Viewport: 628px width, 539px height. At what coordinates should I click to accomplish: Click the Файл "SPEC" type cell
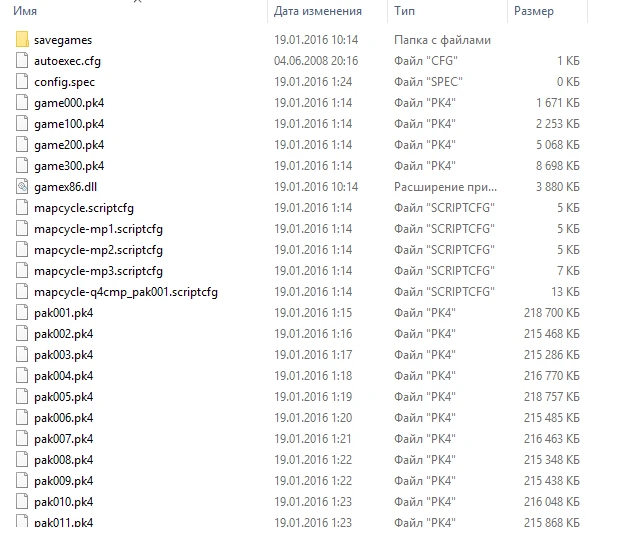coord(428,82)
